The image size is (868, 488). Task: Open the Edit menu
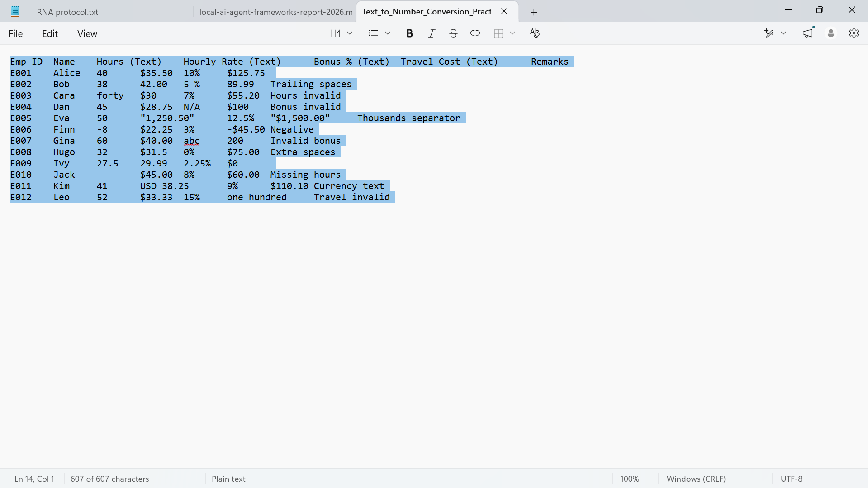[x=50, y=34]
